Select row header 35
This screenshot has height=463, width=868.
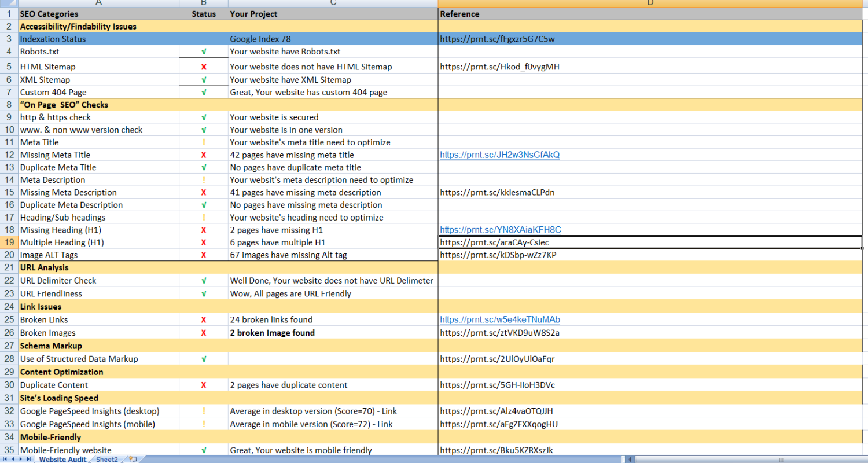(9, 450)
